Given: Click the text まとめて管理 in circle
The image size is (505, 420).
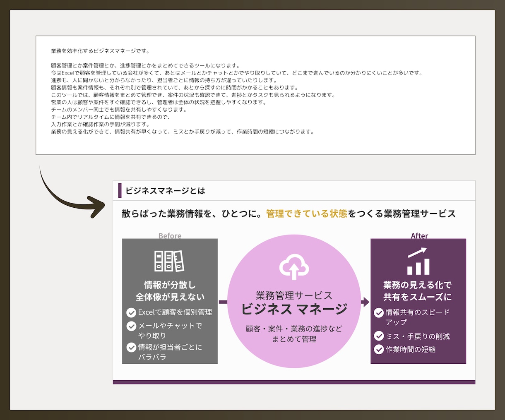Looking at the screenshot, I should click(x=294, y=339).
